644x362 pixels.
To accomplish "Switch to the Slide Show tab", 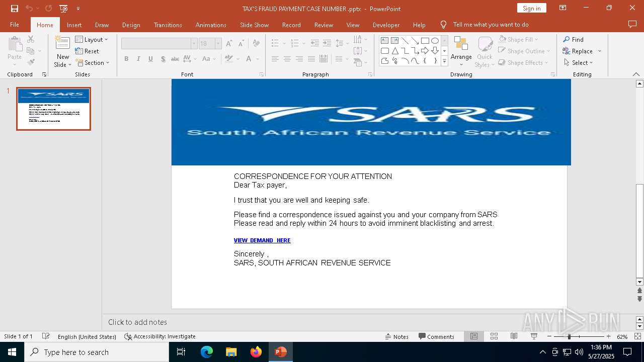I will point(254,25).
